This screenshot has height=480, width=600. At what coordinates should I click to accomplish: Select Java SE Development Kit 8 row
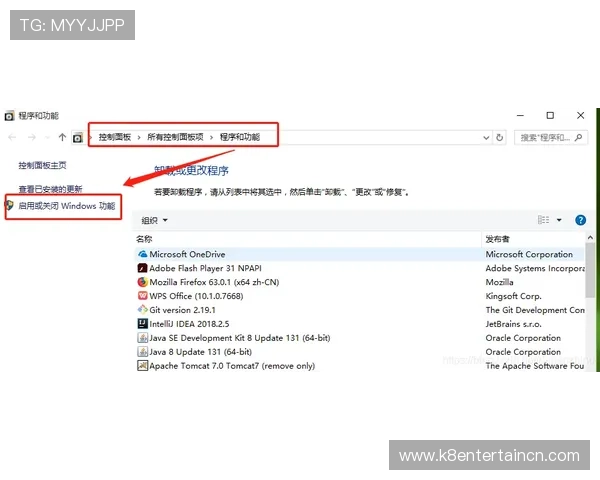pyautogui.click(x=359, y=338)
